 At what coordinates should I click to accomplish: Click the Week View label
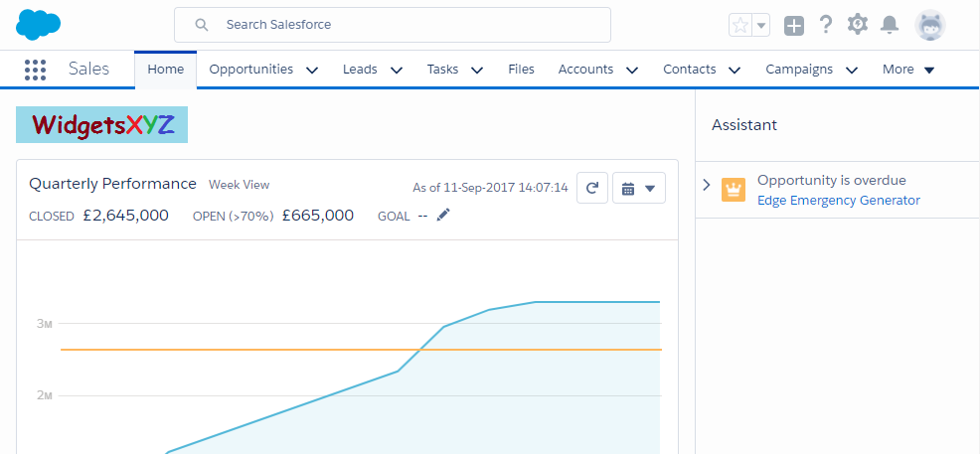[x=239, y=185]
